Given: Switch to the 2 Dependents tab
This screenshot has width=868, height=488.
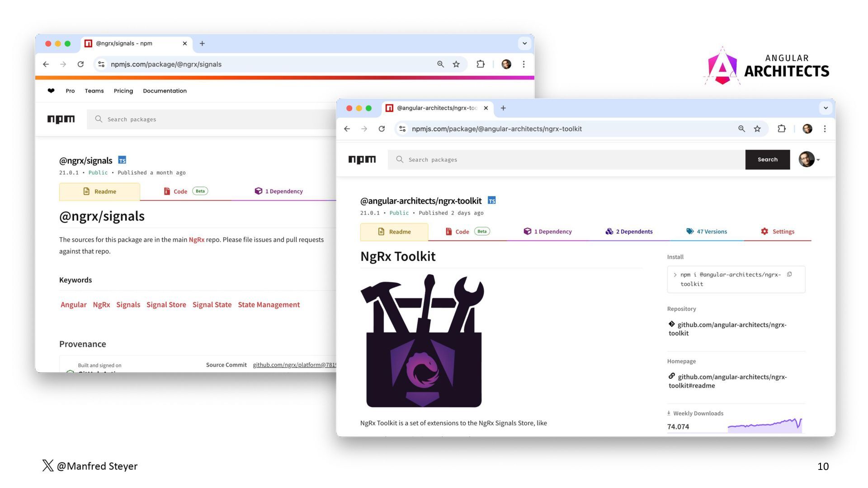Looking at the screenshot, I should pyautogui.click(x=629, y=231).
